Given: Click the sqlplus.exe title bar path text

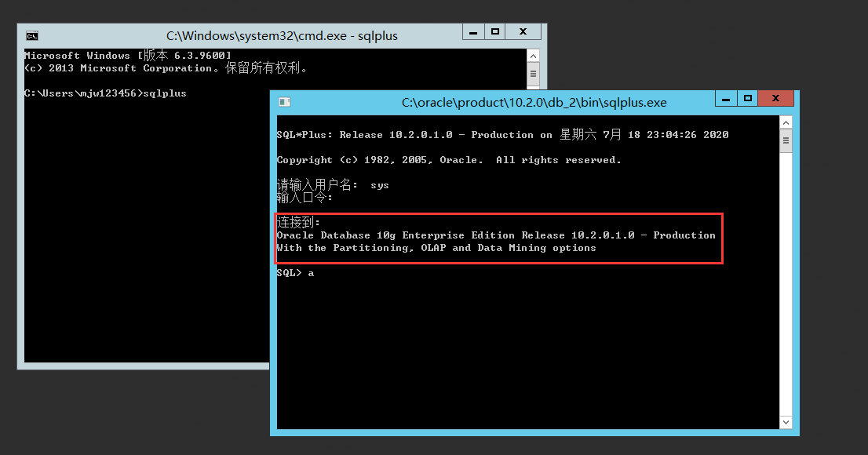Looking at the screenshot, I should tap(534, 103).
